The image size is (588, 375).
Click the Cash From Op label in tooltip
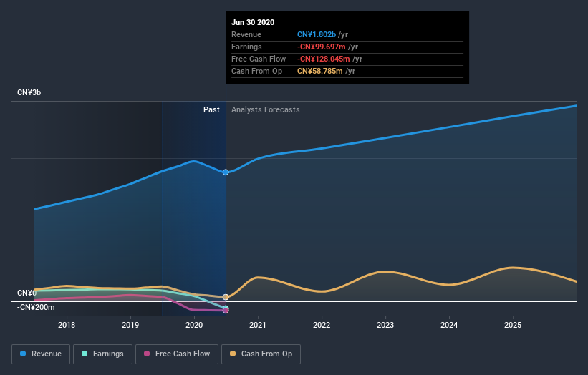click(x=257, y=71)
